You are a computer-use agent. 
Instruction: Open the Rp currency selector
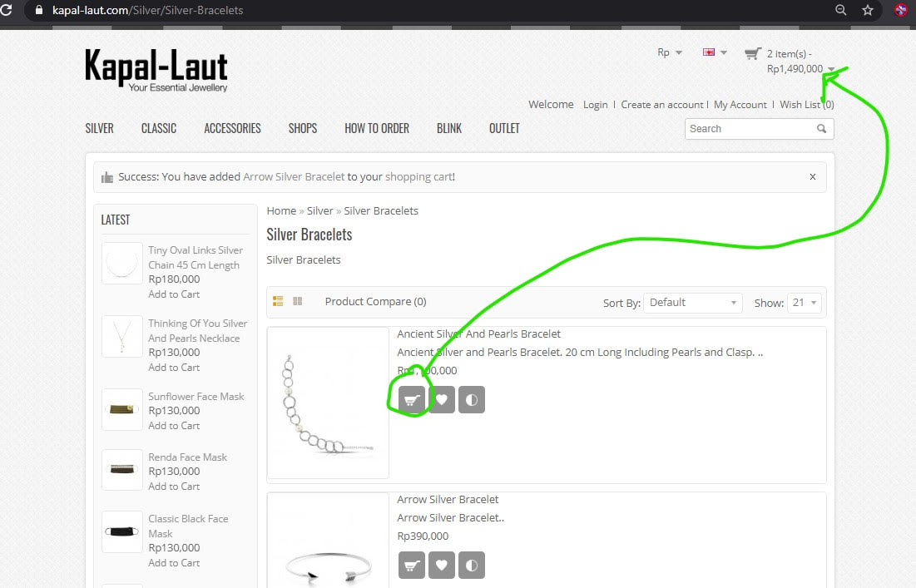670,52
